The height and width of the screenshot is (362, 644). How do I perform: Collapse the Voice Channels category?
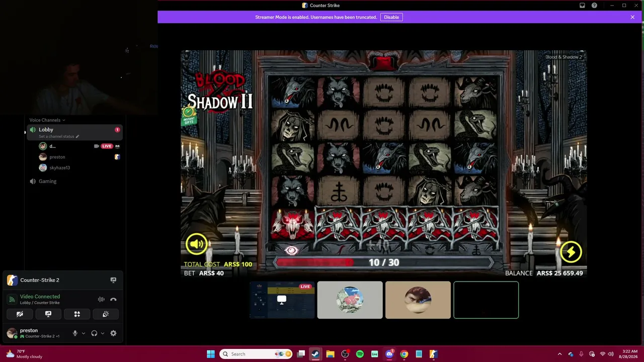47,120
